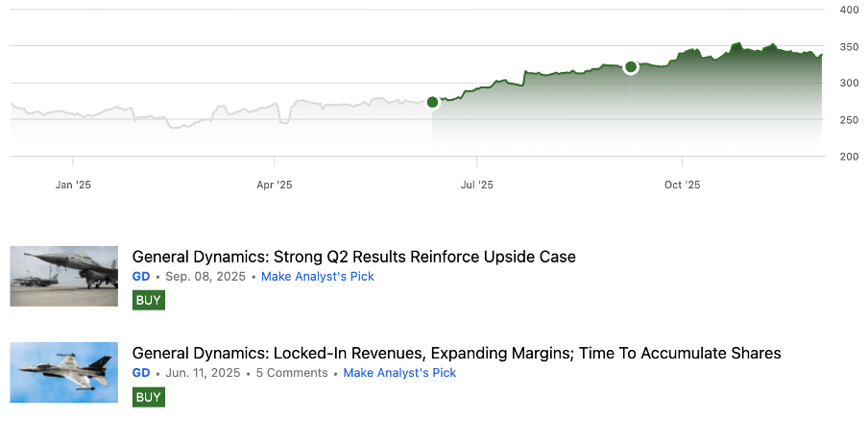View the 5 Comments link
The image size is (868, 421).
pyautogui.click(x=292, y=373)
